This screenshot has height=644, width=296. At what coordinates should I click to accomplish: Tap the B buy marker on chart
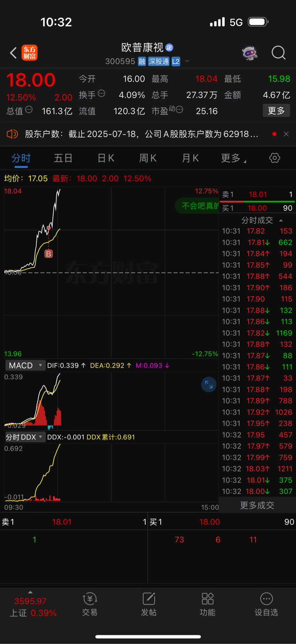[x=49, y=254]
